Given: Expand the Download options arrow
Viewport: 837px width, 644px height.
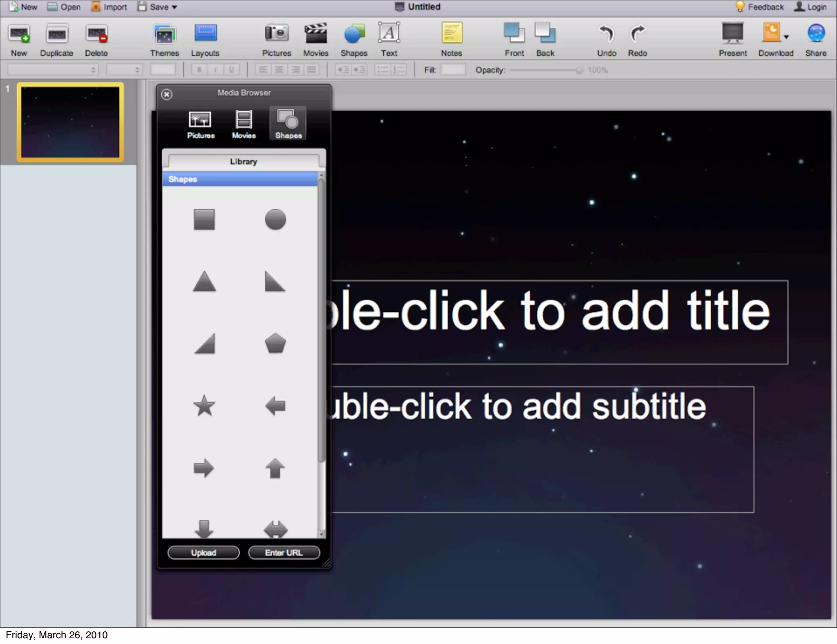Looking at the screenshot, I should coord(786,37).
